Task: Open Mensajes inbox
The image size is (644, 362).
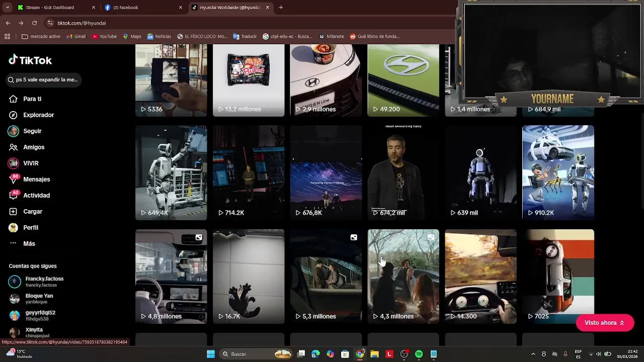Action: pos(29,179)
